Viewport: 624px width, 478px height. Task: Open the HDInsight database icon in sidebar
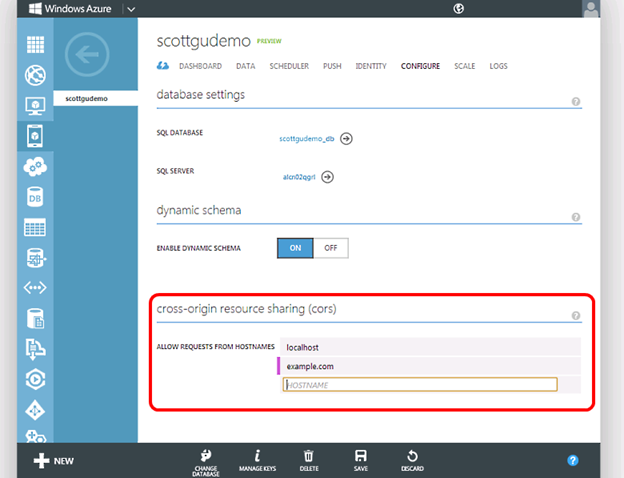pyautogui.click(x=35, y=258)
